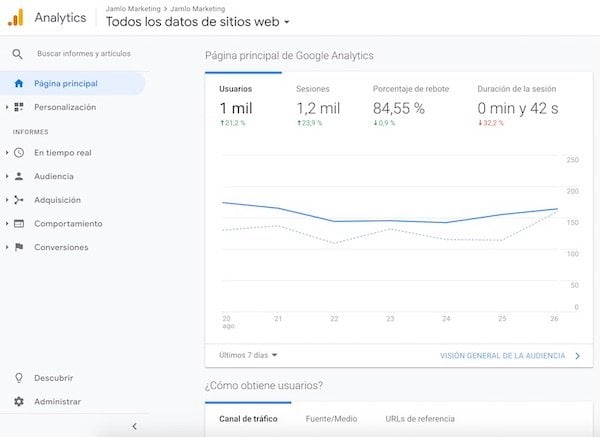The width and height of the screenshot is (600, 437).
Task: Click the Google Analytics logo icon
Action: pyautogui.click(x=15, y=17)
